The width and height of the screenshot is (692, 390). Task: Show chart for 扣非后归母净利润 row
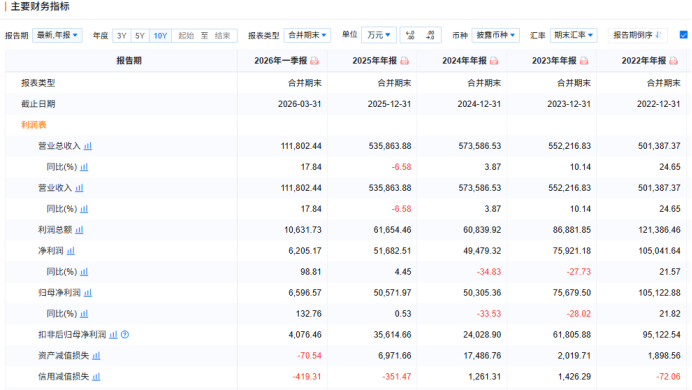pos(113,335)
